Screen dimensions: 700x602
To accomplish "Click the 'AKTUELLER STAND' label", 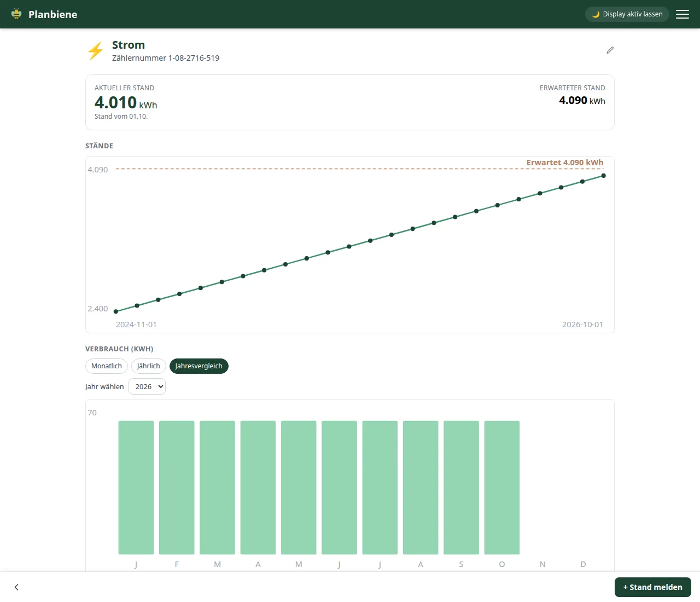I will [x=125, y=88].
